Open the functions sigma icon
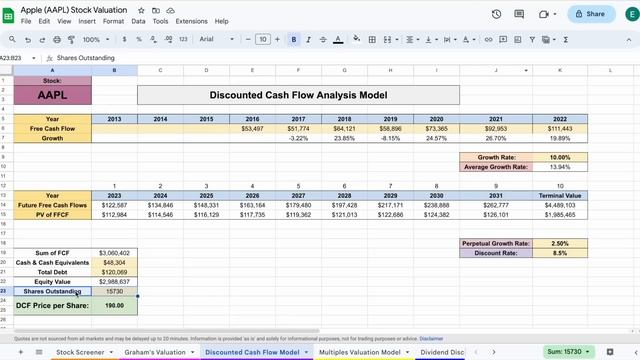Viewport: 640px width, 360px height. (x=566, y=40)
